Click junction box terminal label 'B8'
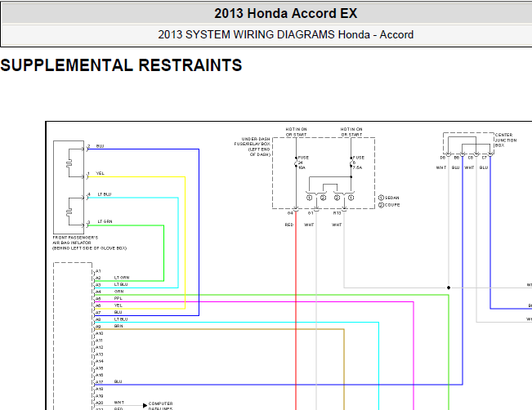This screenshot has height=410, width=532. (x=456, y=158)
